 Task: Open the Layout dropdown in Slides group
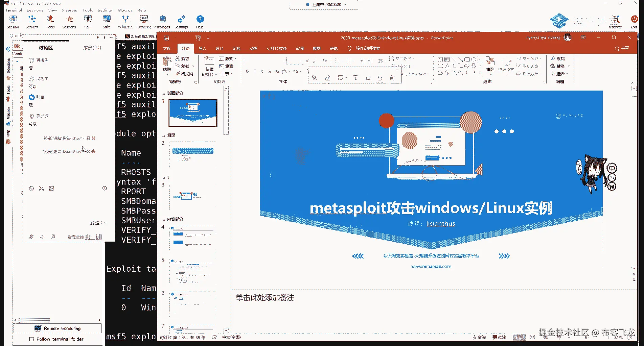pyautogui.click(x=228, y=58)
